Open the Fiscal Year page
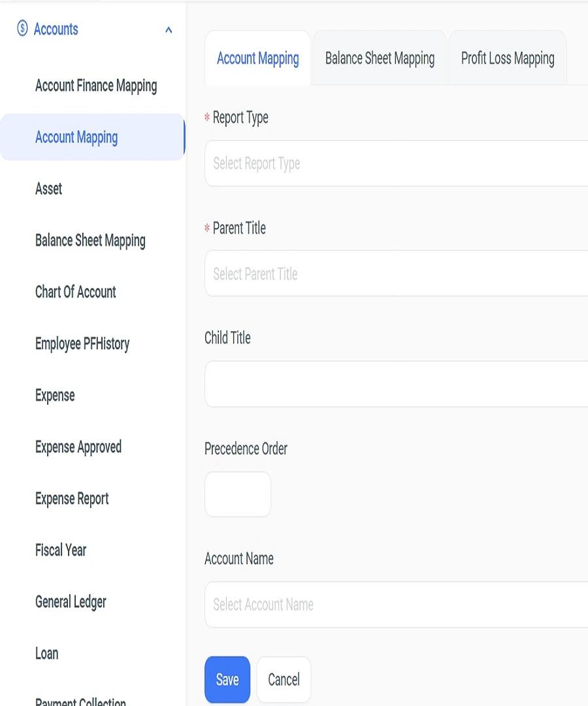This screenshot has width=588, height=706. (x=61, y=550)
